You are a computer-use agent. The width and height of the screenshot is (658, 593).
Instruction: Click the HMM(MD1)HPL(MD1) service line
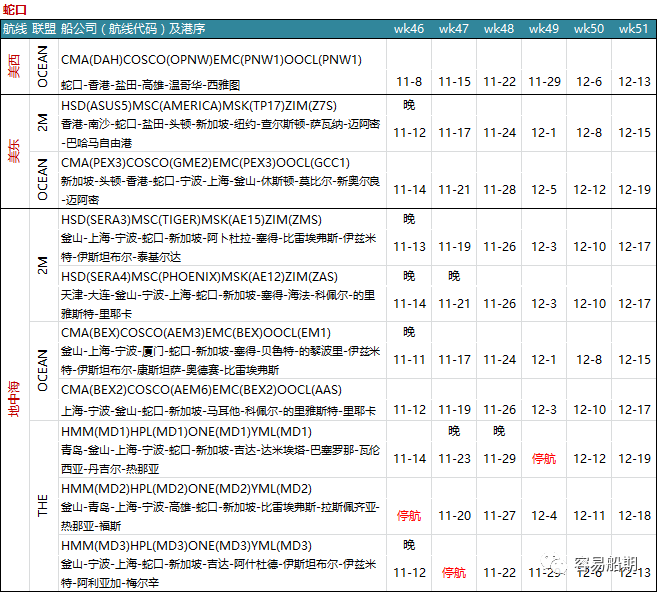click(186, 432)
